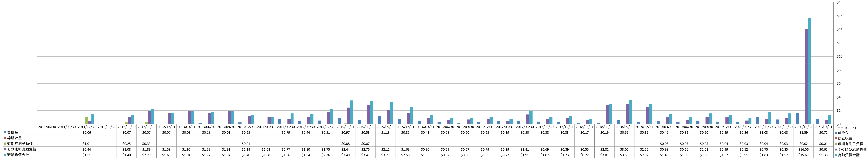Click the $1.59 買掛金 cell for 2020/12/31
This screenshot has height=158, width=868.
(803, 132)
